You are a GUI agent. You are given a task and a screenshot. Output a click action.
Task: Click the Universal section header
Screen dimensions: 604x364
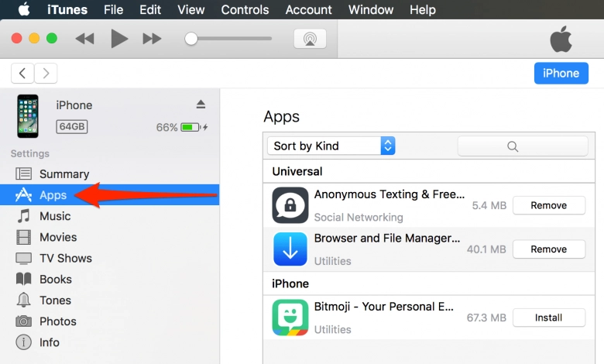click(297, 171)
